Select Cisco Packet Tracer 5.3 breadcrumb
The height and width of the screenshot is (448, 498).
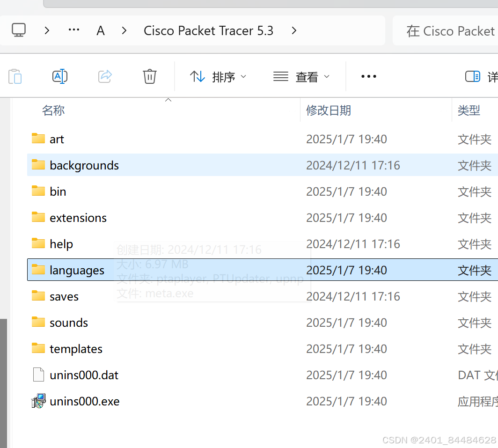pos(208,31)
